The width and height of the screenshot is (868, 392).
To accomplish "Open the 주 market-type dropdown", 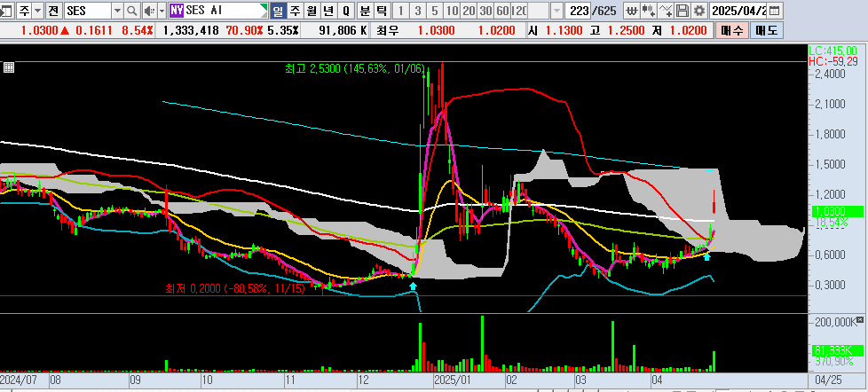I will tap(37, 10).
